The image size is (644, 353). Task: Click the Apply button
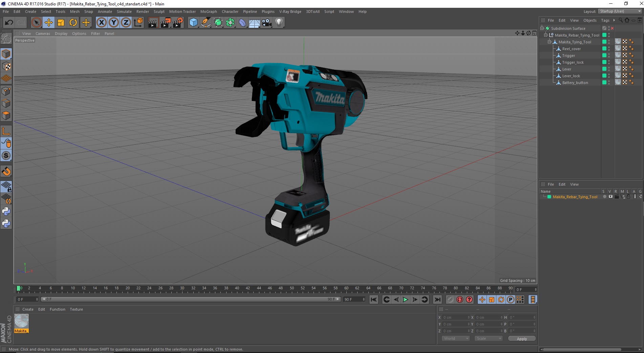tap(522, 338)
